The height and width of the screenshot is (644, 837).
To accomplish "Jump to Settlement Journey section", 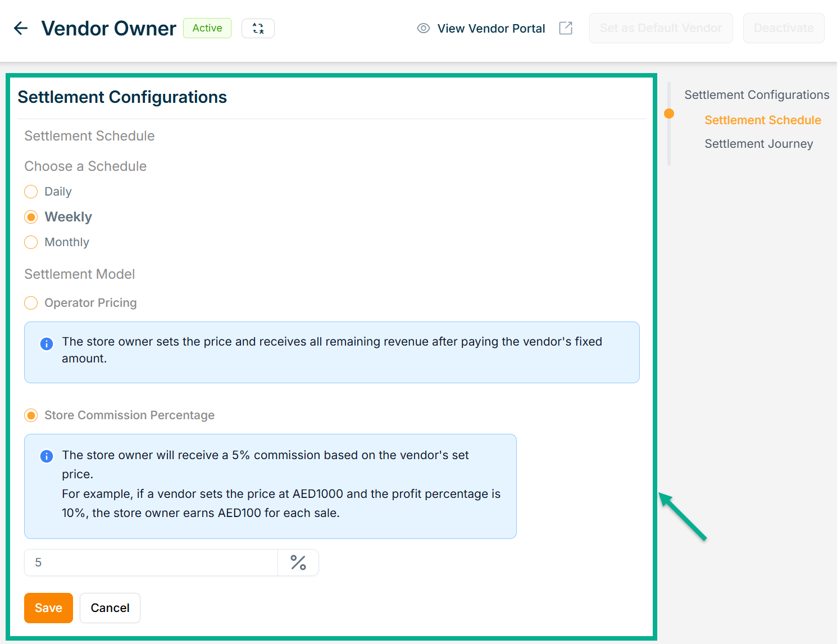I will pos(758,144).
